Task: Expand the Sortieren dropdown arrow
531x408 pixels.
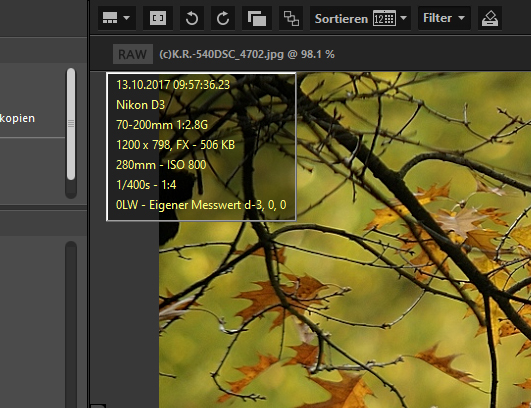Action: coord(403,18)
